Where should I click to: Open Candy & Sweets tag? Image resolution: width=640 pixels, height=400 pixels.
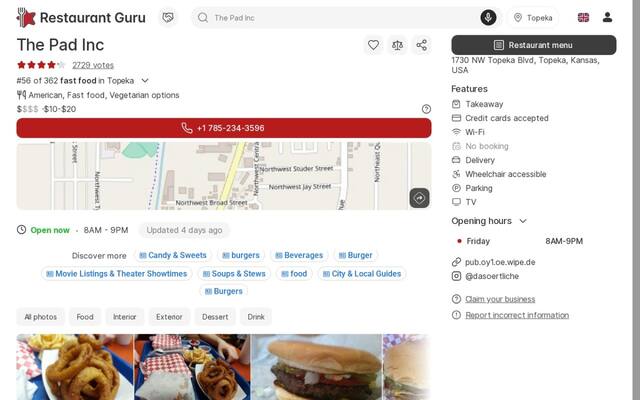pos(173,256)
